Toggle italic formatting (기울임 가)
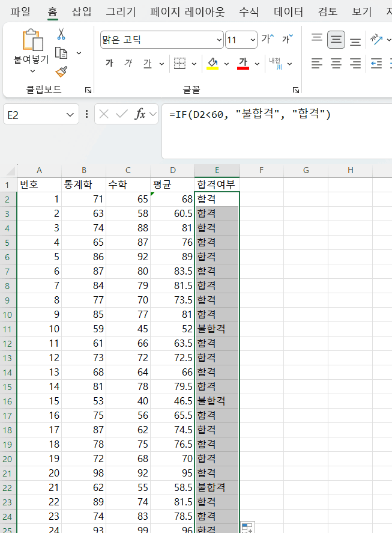Image resolution: width=392 pixels, height=533 pixels. [128, 64]
